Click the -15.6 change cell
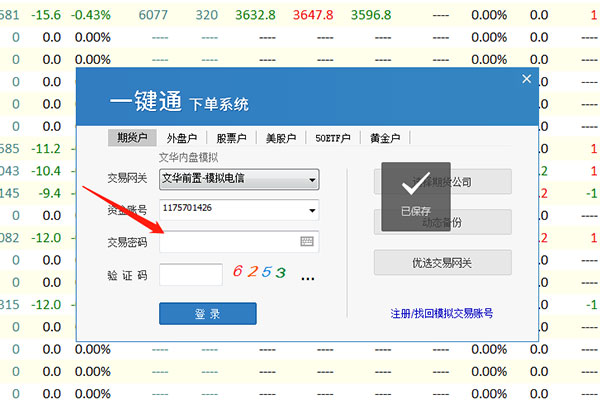This screenshot has height=400, width=600. [46, 15]
